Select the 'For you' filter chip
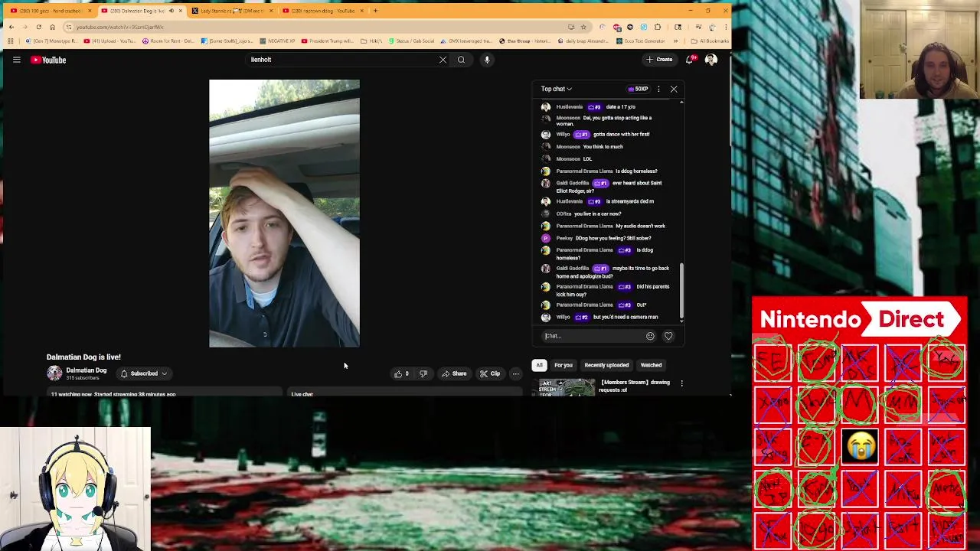 click(563, 365)
